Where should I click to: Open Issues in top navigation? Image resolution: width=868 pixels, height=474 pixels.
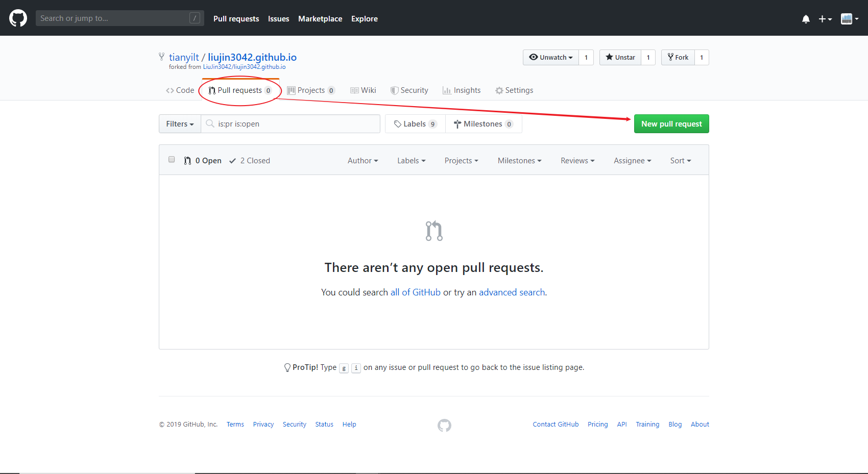pos(278,19)
